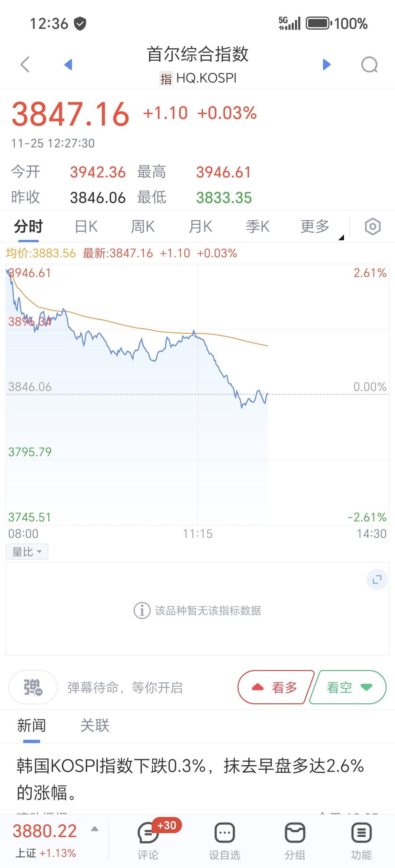The image size is (395, 868).
Task: Select the 关联 related tab
Action: coord(95,726)
